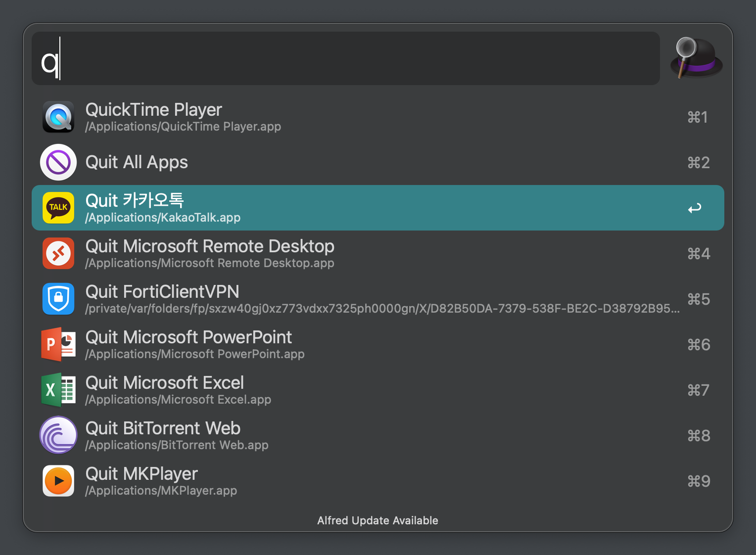Select the Quit 카카오톡 result title
Viewport: 756px width, 555px height.
[135, 200]
